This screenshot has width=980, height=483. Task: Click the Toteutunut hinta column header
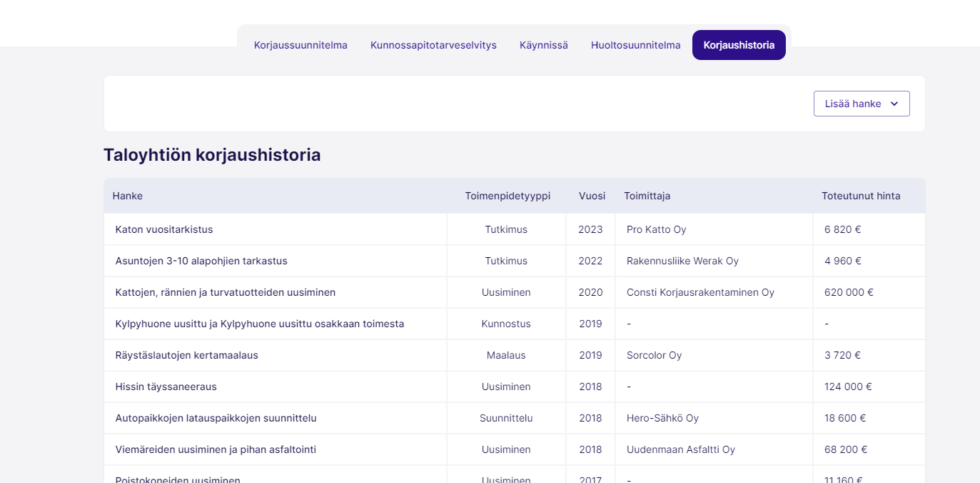(861, 196)
